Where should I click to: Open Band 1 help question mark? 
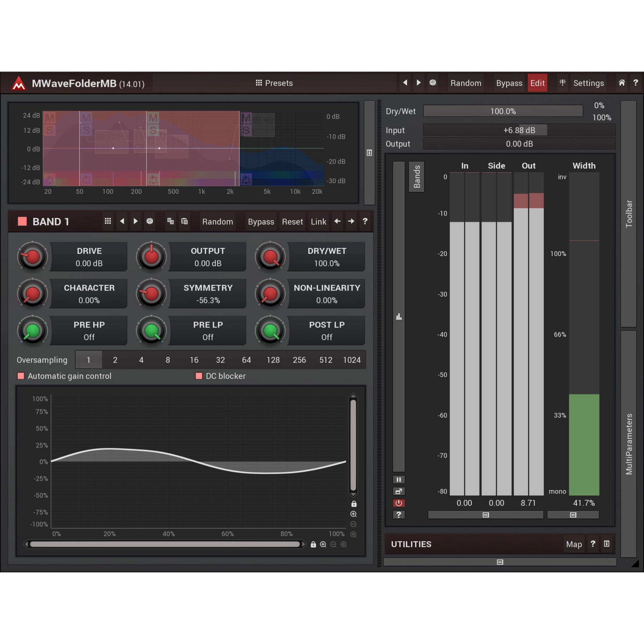[x=365, y=221]
